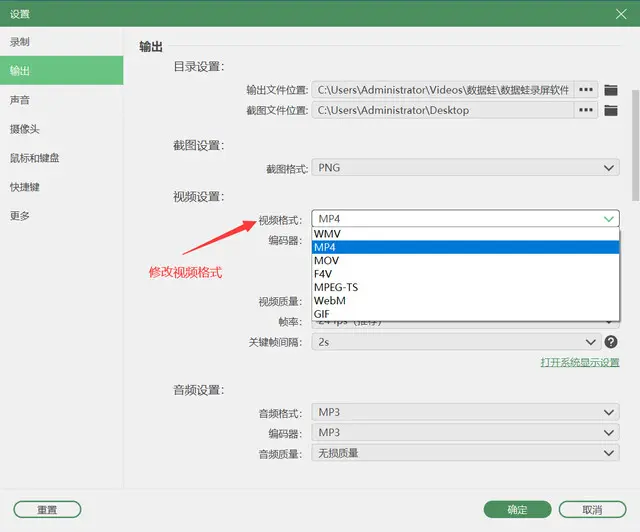This screenshot has width=640, height=532.
Task: Cancel with the 取消 button
Action: click(x=592, y=510)
